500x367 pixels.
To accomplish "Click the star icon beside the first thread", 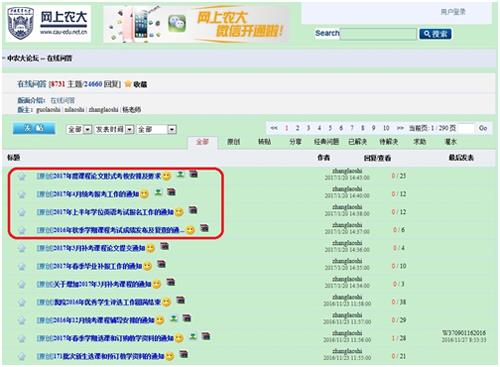I will click(22, 176).
